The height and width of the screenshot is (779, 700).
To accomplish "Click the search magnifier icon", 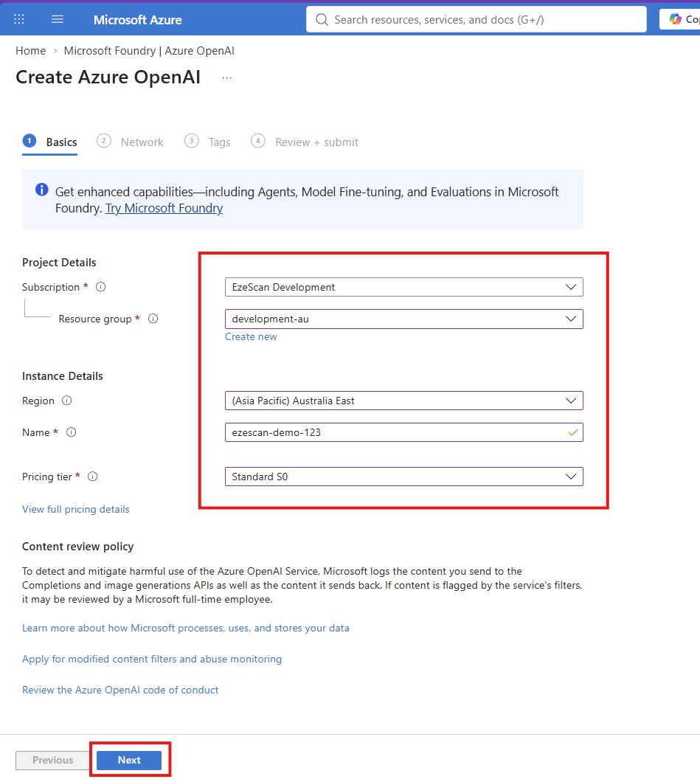I will [322, 19].
